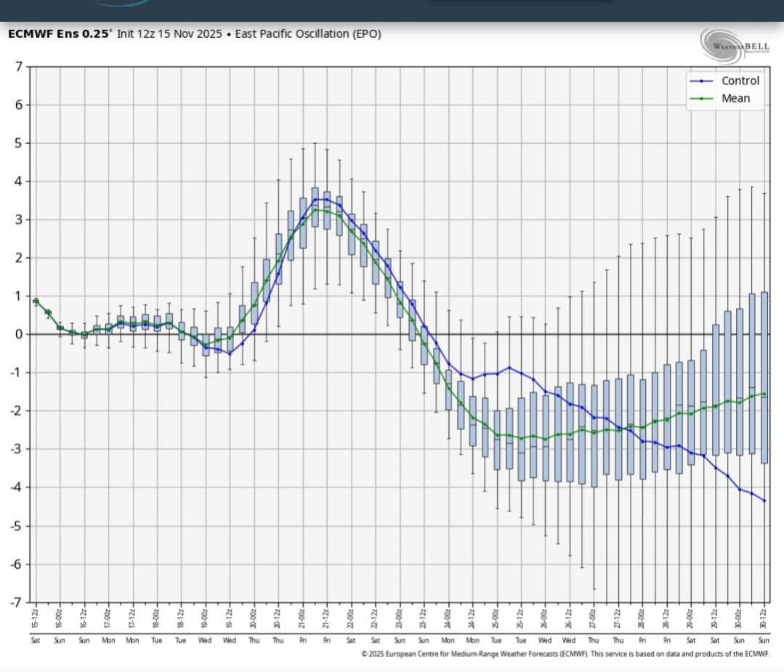Click the y-axis label 0

(x=20, y=334)
